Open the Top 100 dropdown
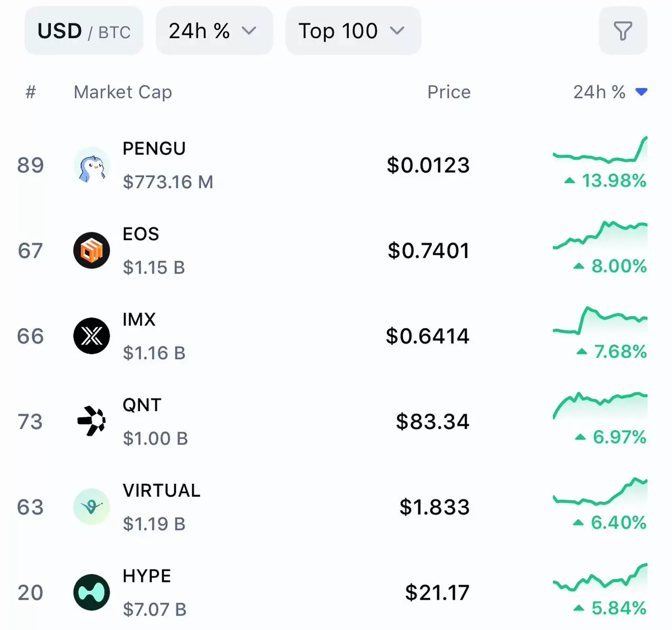672x630 pixels. click(353, 31)
